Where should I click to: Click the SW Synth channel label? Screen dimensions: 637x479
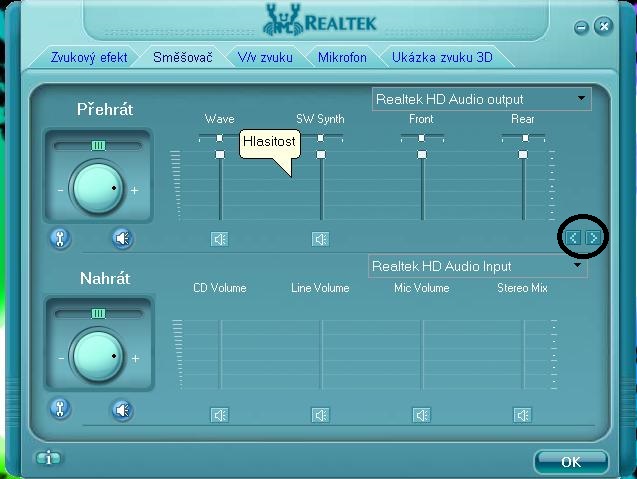click(x=320, y=119)
